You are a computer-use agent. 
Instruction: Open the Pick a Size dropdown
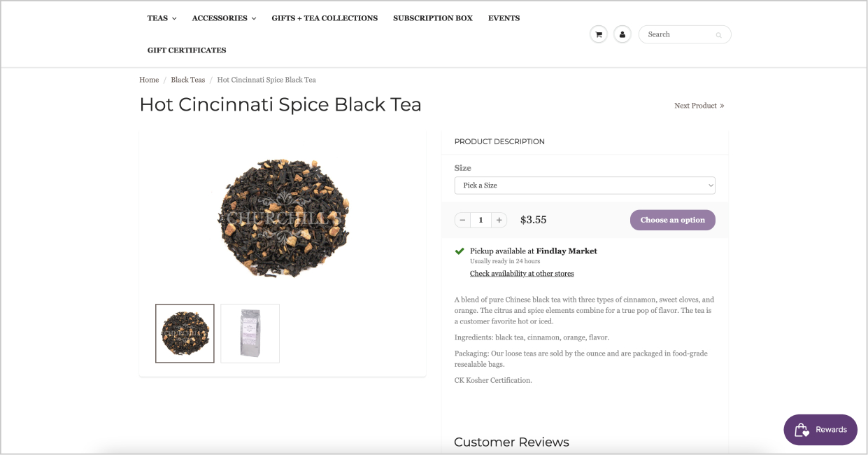click(585, 185)
